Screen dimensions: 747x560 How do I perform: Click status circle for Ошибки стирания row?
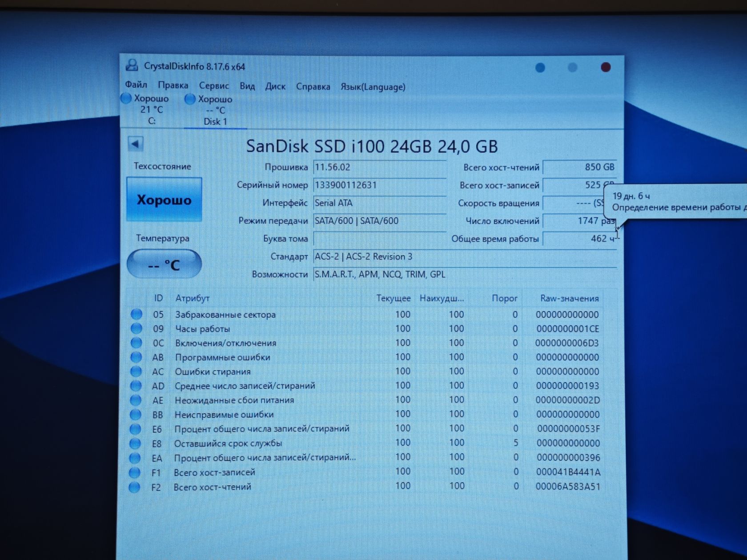136,371
